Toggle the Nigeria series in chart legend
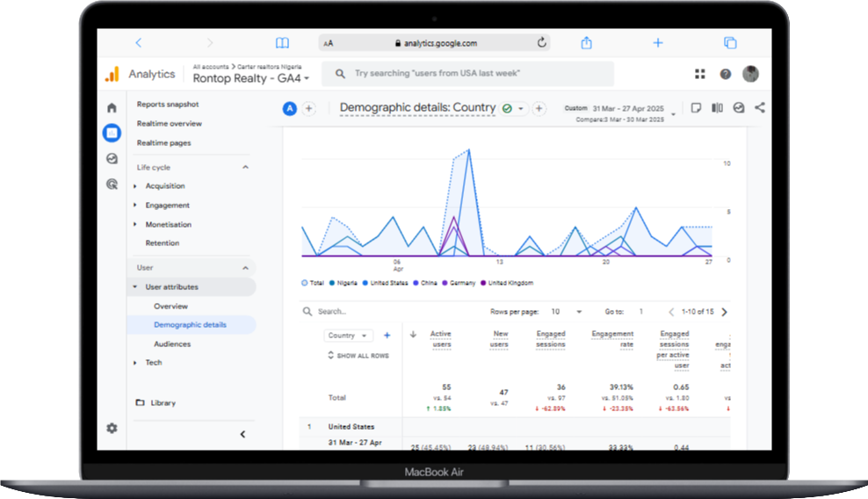 344,283
